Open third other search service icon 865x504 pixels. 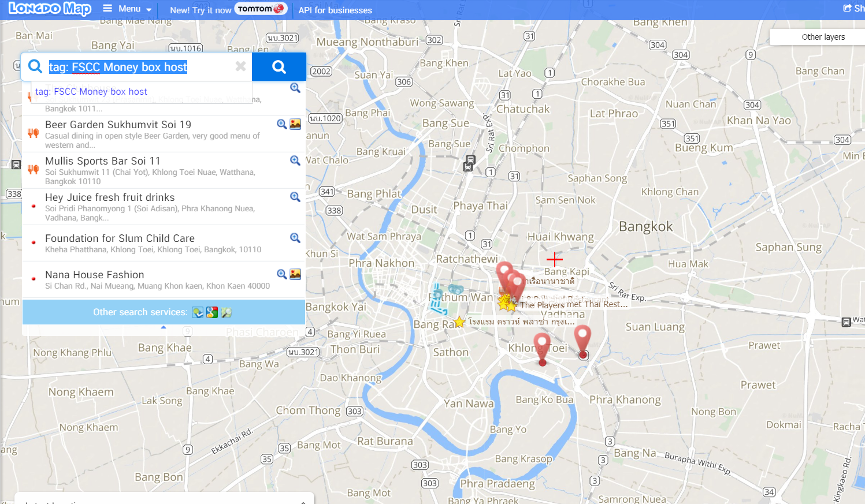tap(227, 312)
